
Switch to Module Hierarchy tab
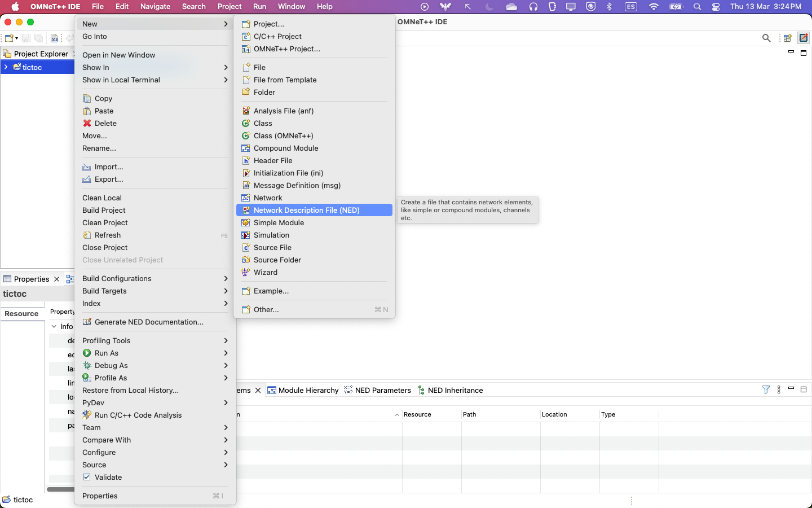[x=303, y=390]
